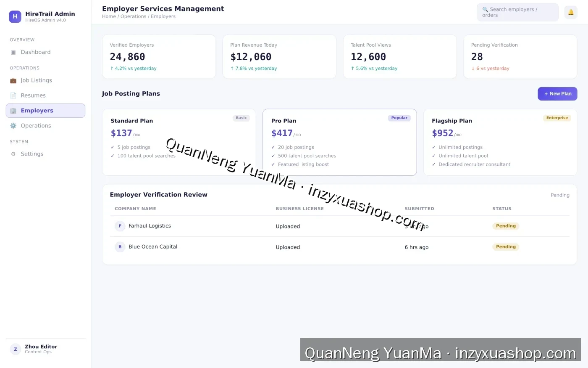
Task: Select the Farhaul Logistics company name
Action: [150, 226]
